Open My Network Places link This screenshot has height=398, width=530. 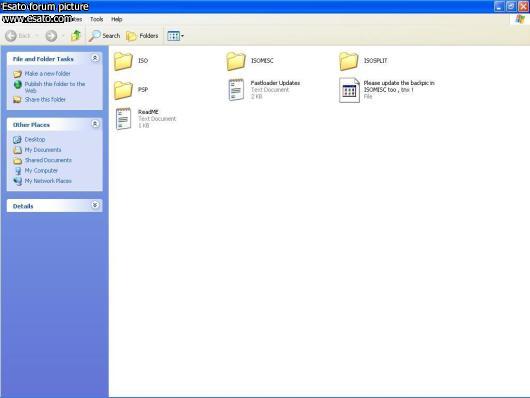(48, 181)
